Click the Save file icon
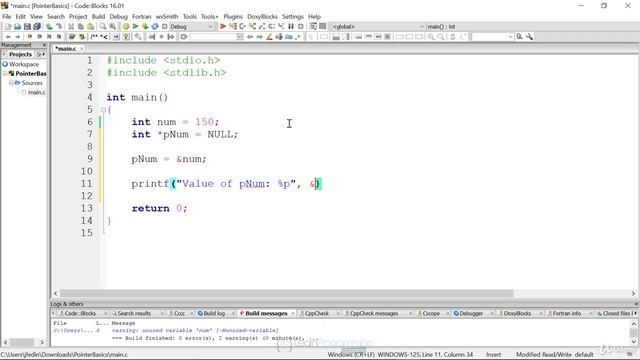The image size is (640, 360). pos(27,27)
